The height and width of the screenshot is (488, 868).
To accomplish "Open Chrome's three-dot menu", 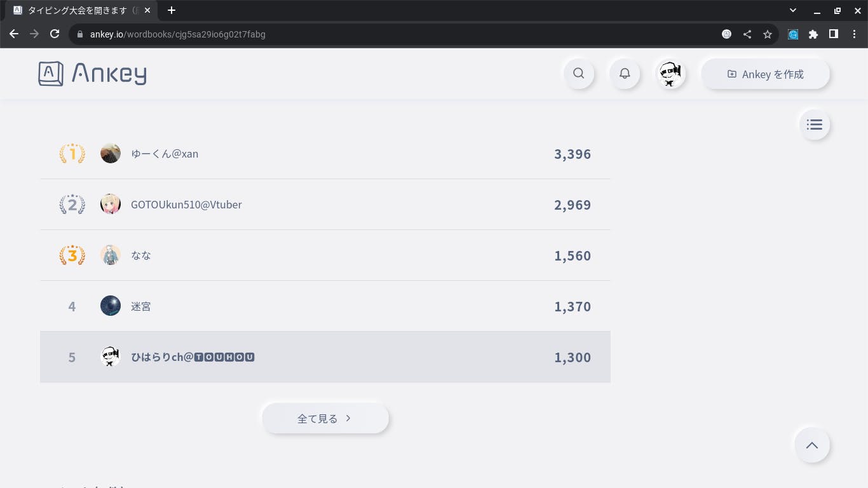I will coord(854,34).
